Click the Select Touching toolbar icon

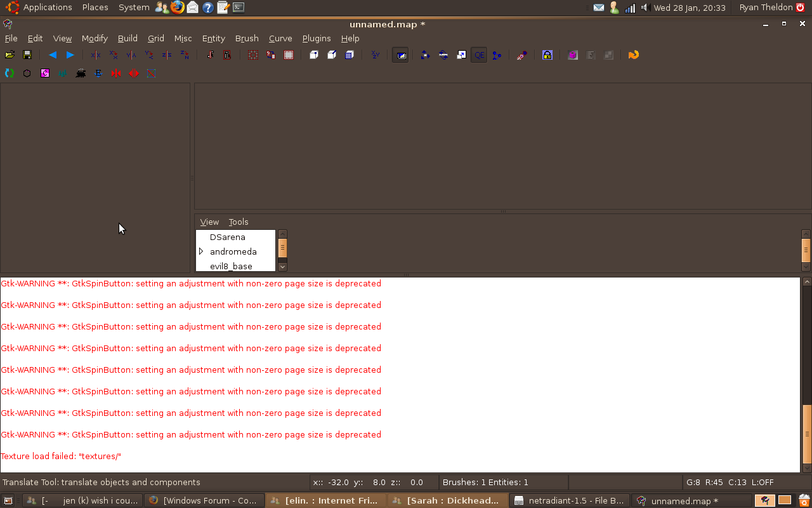coord(210,55)
